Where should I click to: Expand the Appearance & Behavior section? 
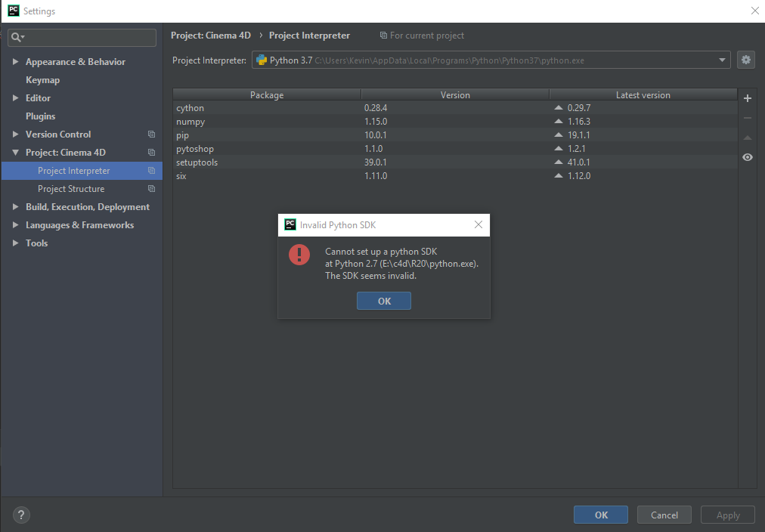pos(16,62)
